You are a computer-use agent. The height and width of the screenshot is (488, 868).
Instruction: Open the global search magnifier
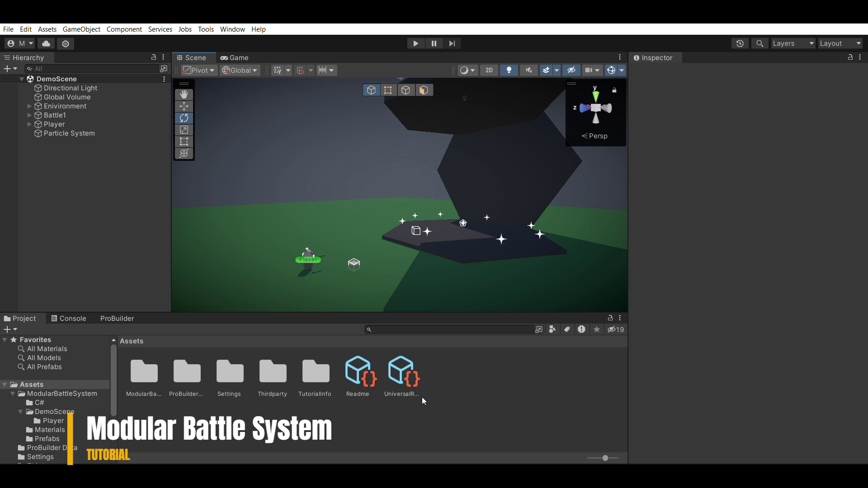point(760,43)
